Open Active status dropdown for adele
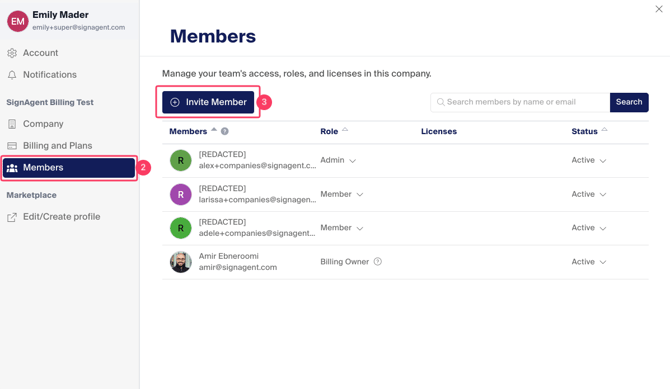 (x=589, y=228)
